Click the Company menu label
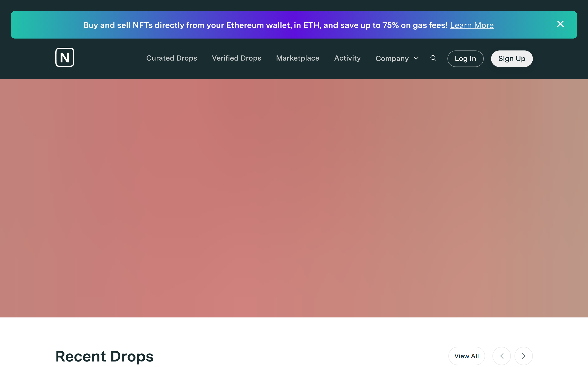This screenshot has width=588, height=367. click(x=392, y=58)
